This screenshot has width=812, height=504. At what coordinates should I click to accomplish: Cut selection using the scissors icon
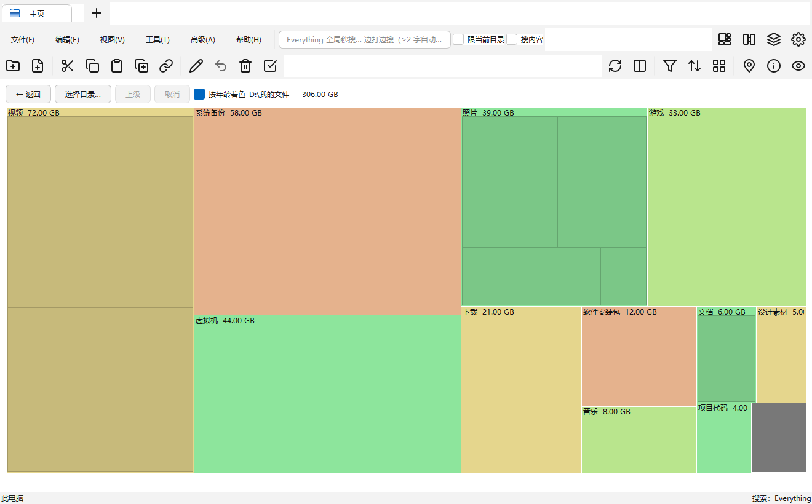coord(68,66)
